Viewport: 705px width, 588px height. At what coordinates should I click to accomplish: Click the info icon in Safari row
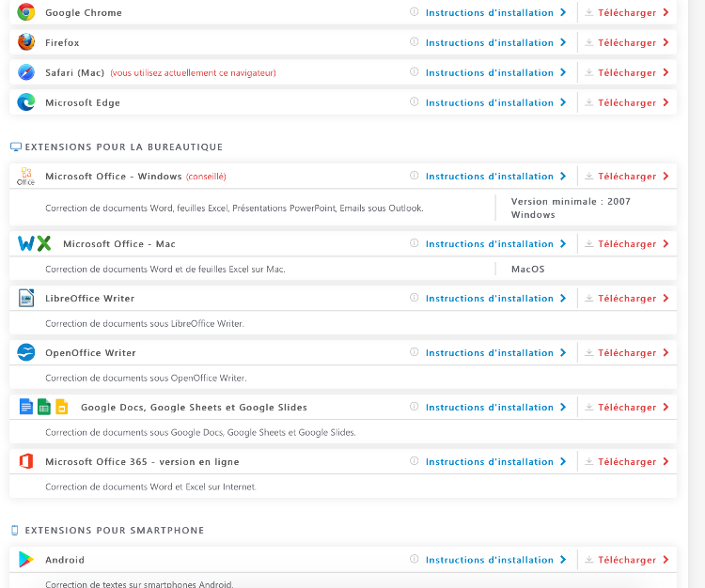pos(415,72)
